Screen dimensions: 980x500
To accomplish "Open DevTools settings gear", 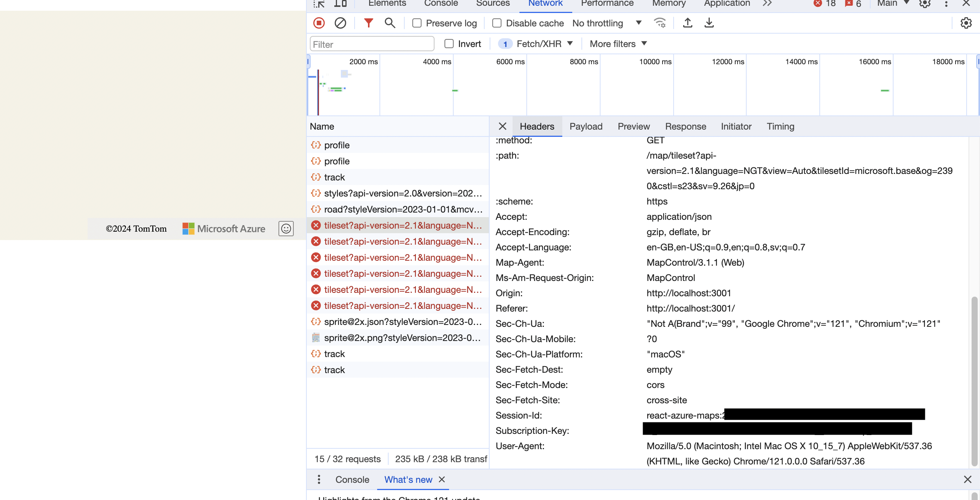I will (925, 3).
